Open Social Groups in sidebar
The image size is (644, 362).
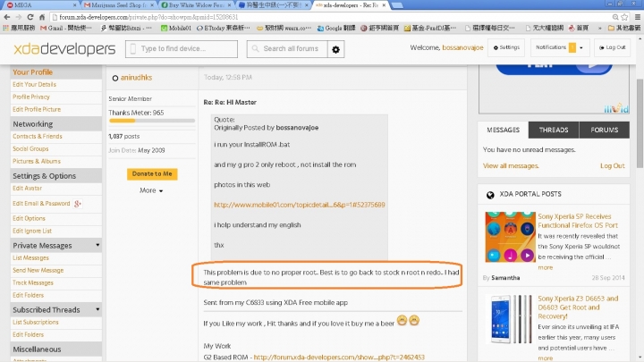pos(30,149)
